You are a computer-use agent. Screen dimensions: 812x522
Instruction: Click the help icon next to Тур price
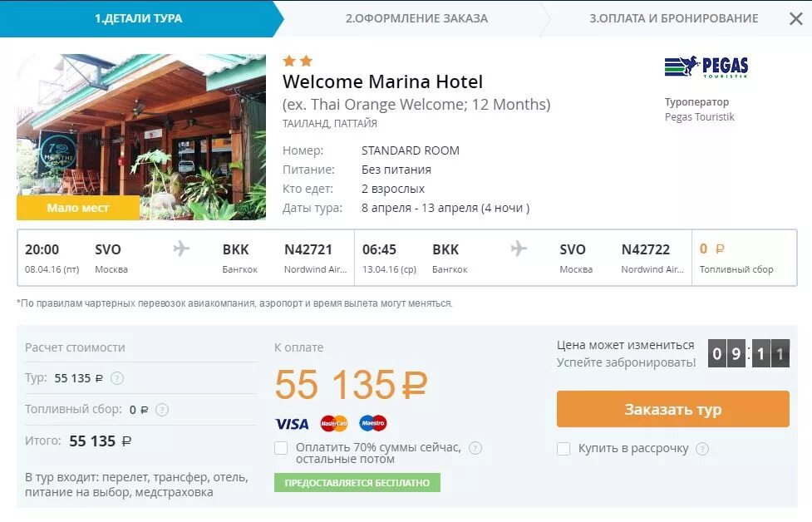tap(117, 378)
